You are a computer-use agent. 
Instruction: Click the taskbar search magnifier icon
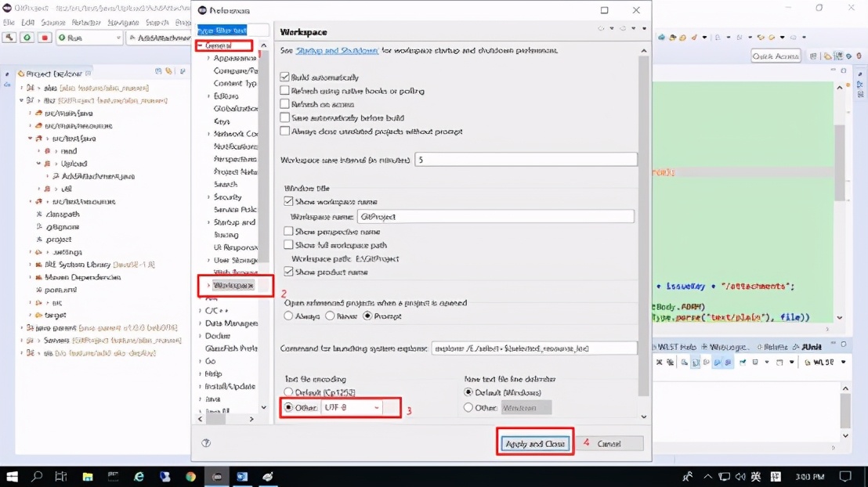37,477
